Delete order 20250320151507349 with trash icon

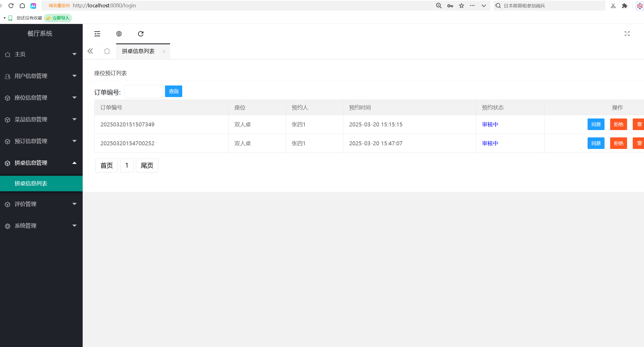point(639,124)
